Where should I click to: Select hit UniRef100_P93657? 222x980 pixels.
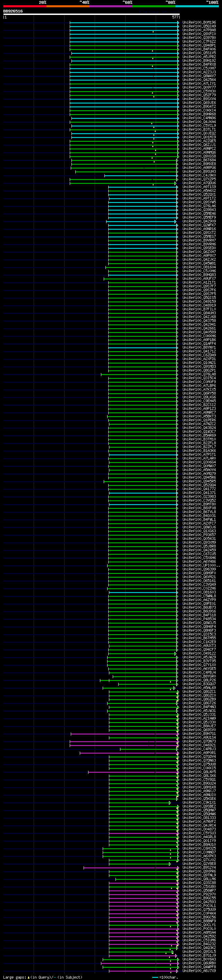pyautogui.click(x=199, y=535)
